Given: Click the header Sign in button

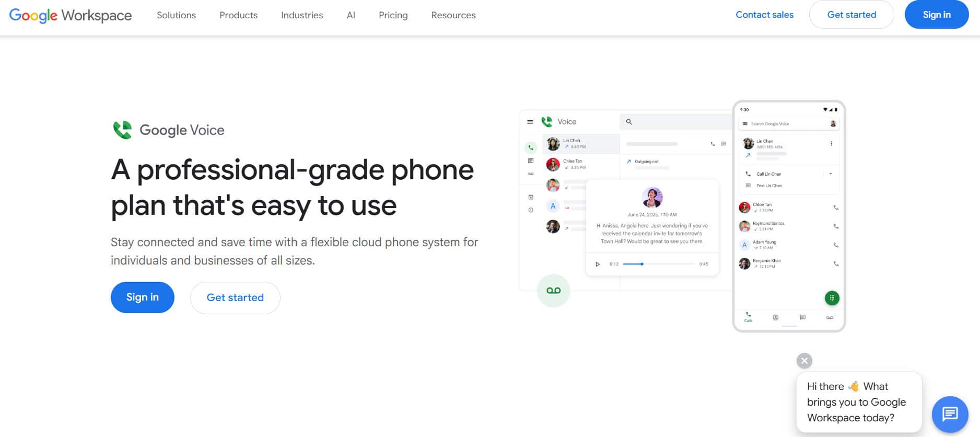Looking at the screenshot, I should tap(937, 15).
